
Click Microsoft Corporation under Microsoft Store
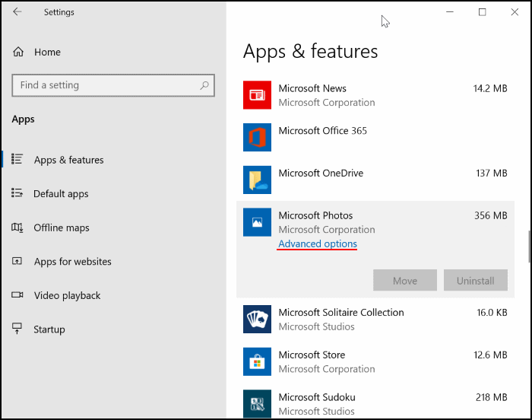pos(327,369)
